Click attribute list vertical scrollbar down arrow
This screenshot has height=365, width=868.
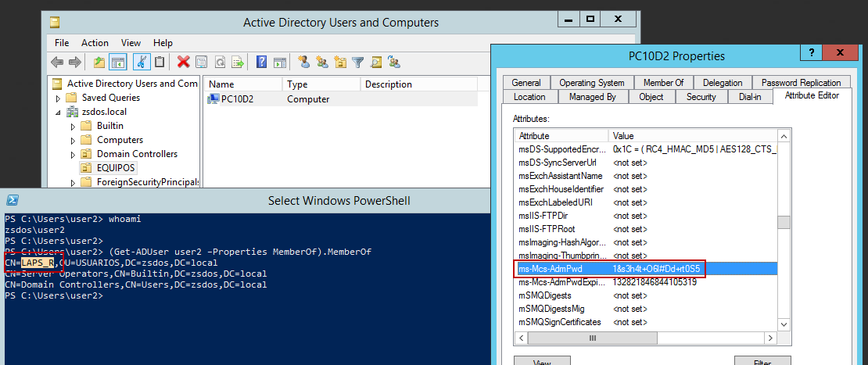[x=784, y=324]
